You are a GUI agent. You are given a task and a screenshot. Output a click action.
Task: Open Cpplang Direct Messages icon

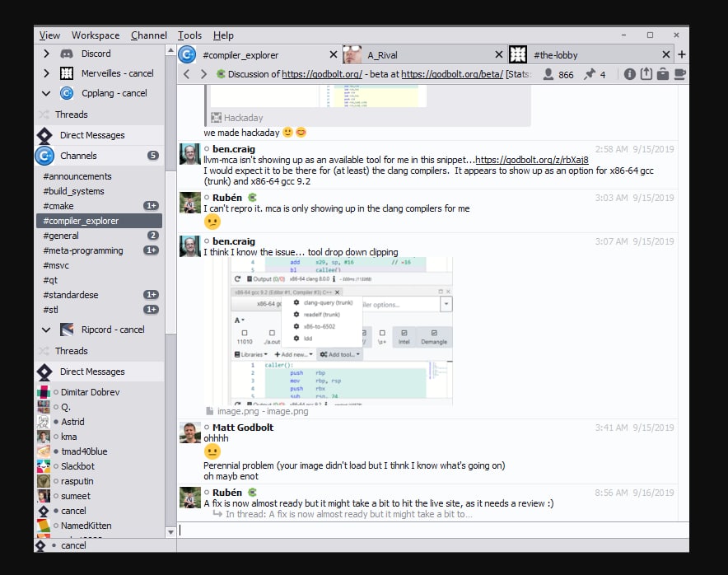click(x=44, y=135)
